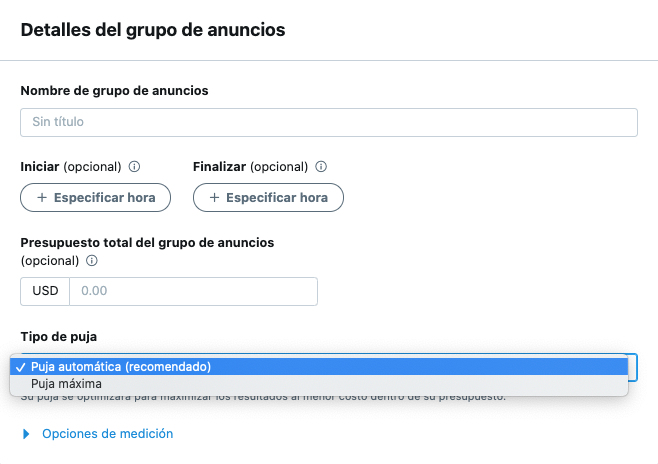This screenshot has height=464, width=658.
Task: Open the budget (opcional) info tooltip icon
Action: pos(92,261)
